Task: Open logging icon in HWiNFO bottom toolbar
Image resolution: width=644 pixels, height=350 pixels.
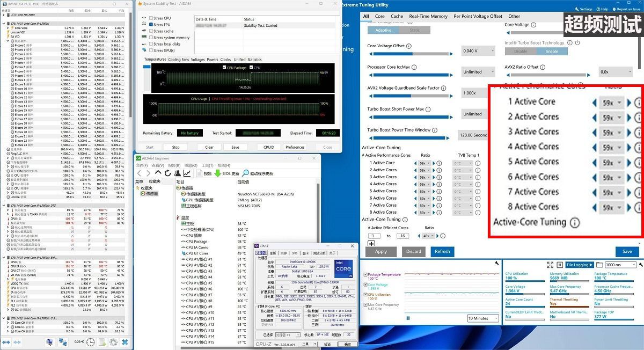Action: coord(102,342)
